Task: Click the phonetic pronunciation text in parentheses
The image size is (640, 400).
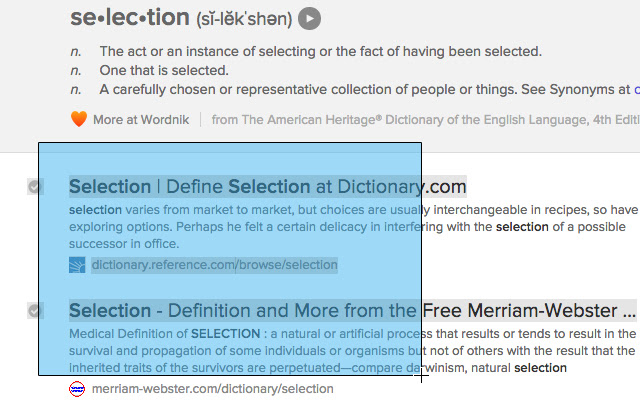Action: [244, 19]
